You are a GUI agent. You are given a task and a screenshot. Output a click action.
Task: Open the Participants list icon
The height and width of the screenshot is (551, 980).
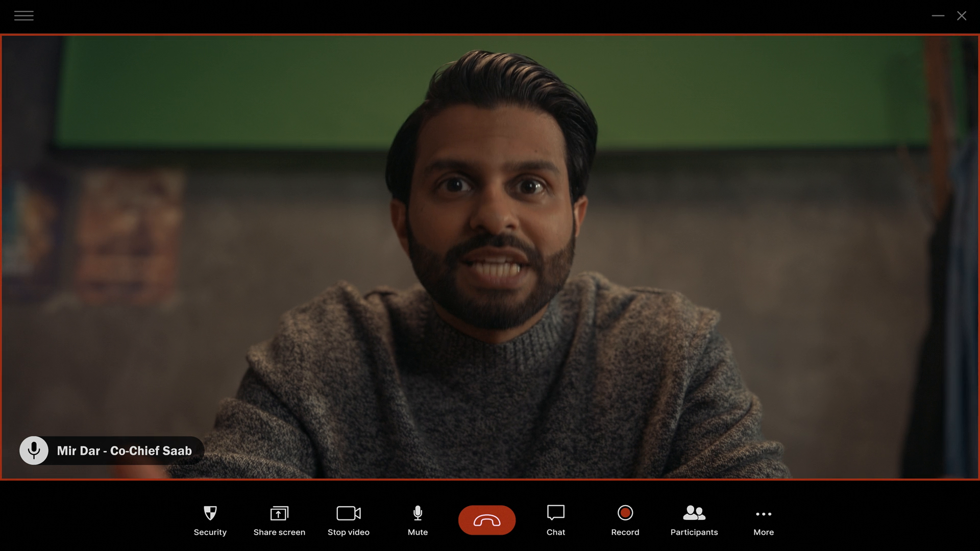(x=694, y=513)
